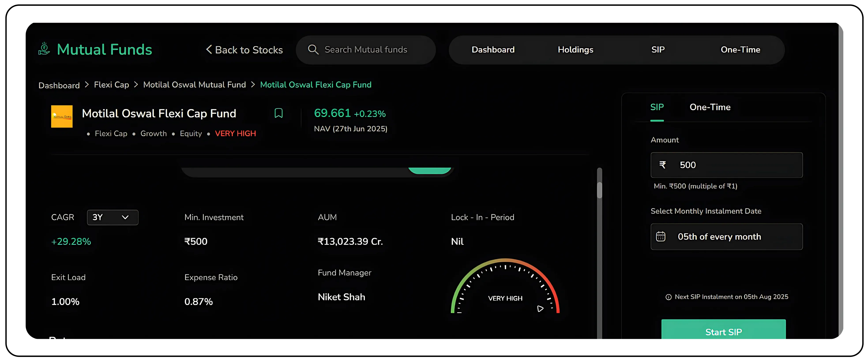Click the Equity tag under fund name
The height and width of the screenshot is (362, 868).
[x=191, y=134]
